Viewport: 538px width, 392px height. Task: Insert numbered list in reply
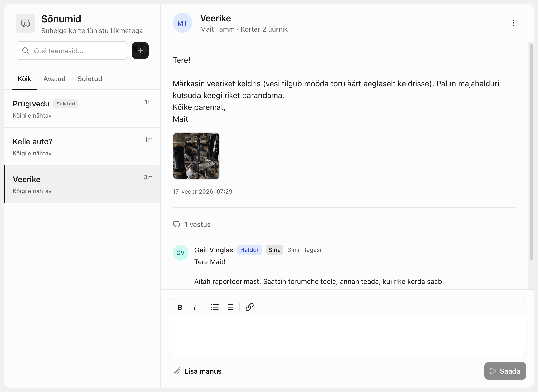pos(230,307)
